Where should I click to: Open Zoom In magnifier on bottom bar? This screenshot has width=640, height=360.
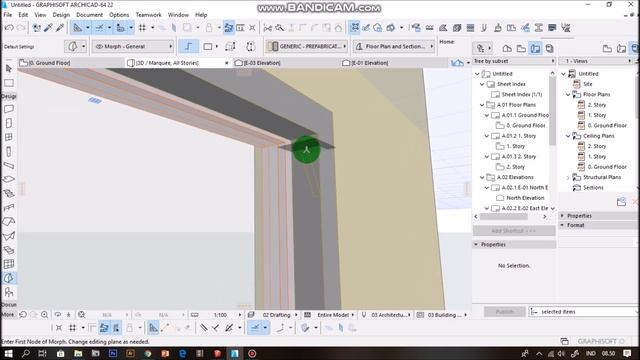(44, 315)
